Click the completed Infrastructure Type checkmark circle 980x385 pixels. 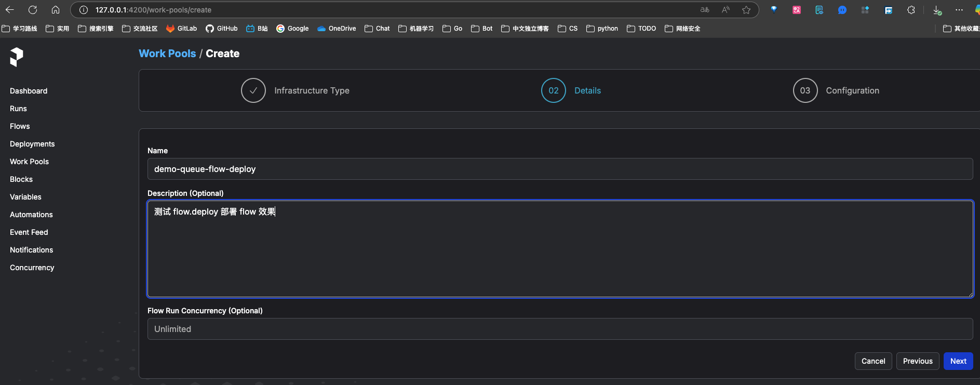253,90
